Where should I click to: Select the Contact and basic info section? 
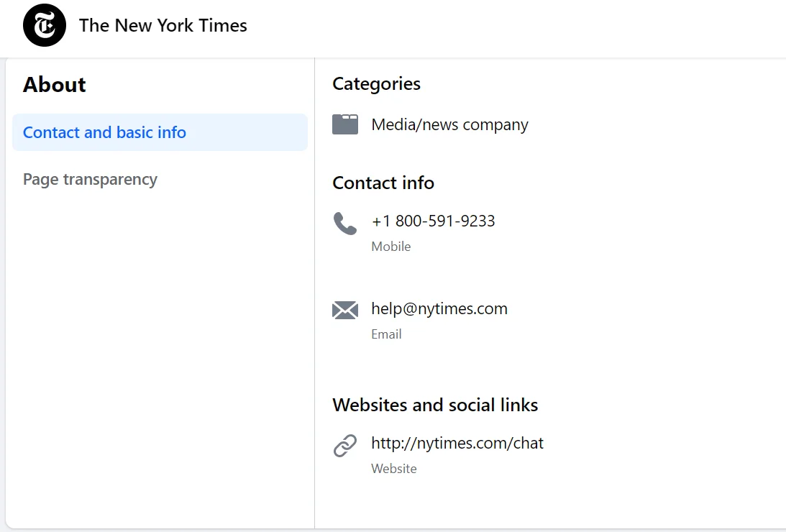104,132
